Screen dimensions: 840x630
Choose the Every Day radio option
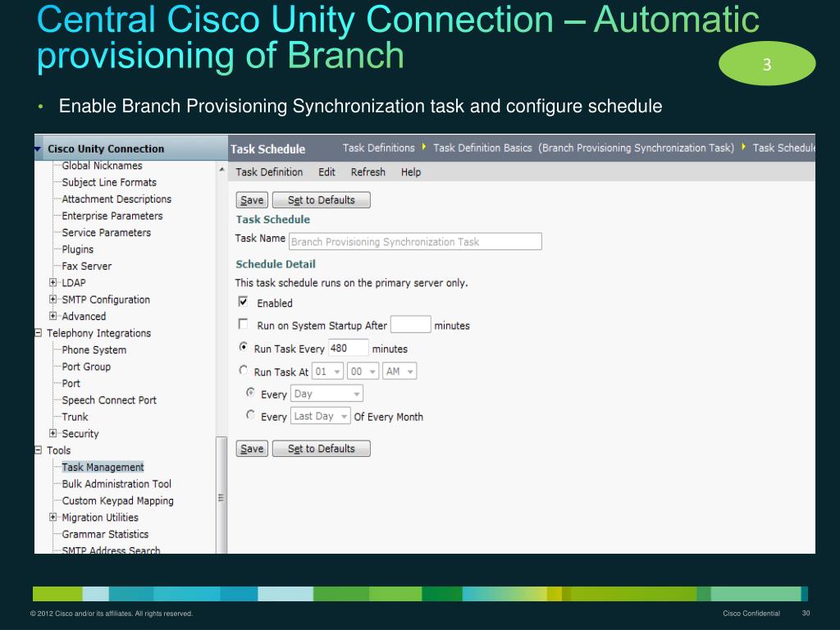click(x=250, y=393)
